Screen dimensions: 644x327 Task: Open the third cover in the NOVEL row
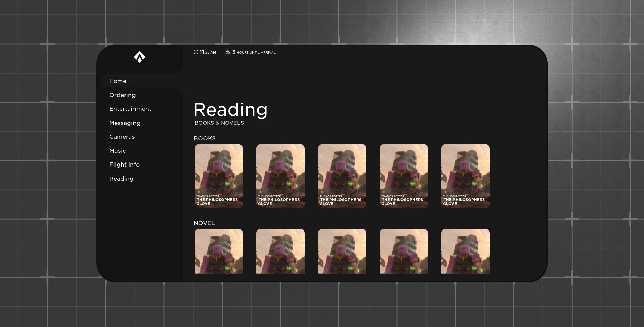coord(342,251)
